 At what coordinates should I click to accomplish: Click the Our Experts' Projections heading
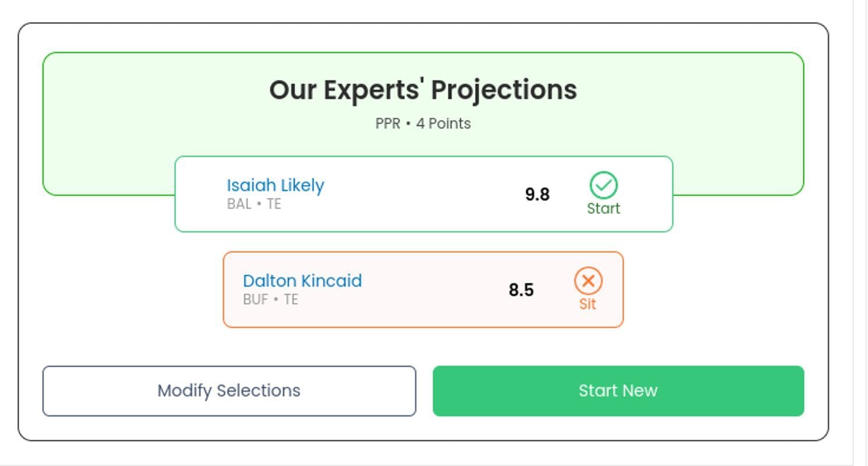[423, 90]
